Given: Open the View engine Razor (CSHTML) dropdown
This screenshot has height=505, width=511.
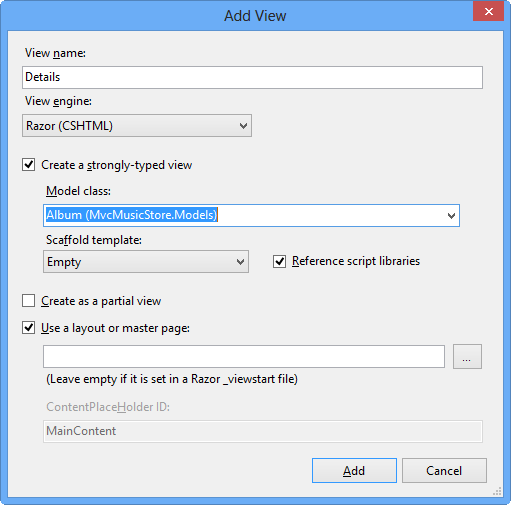Looking at the screenshot, I should (137, 126).
